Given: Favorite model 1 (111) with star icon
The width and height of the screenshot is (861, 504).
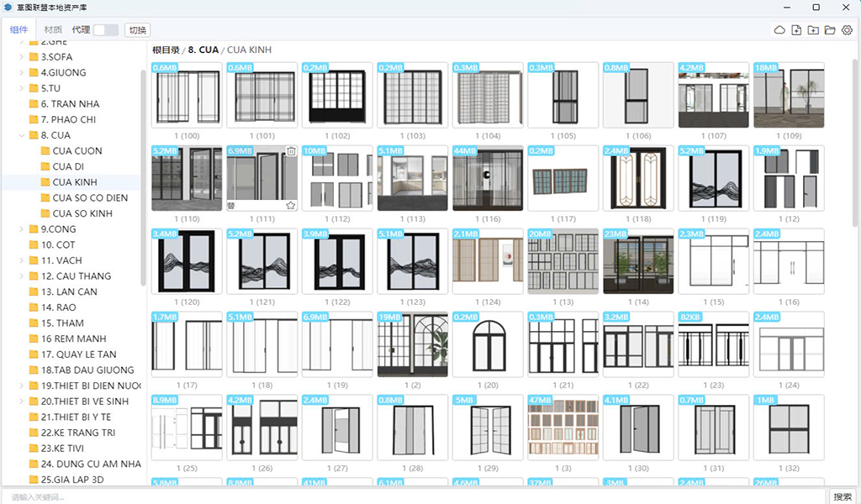Looking at the screenshot, I should [x=291, y=205].
